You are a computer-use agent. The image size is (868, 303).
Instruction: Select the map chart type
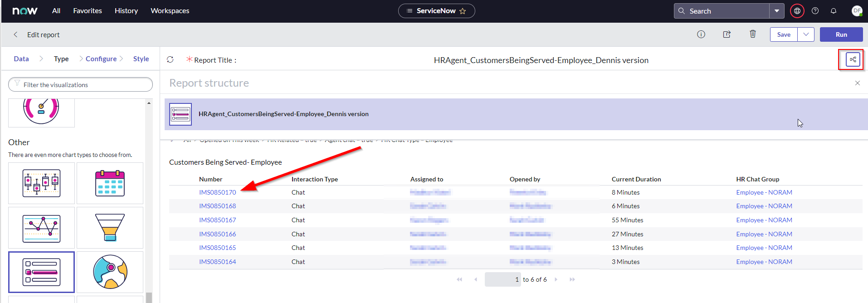(110, 272)
